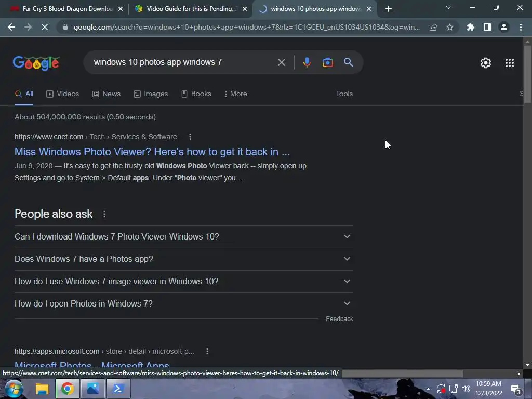The width and height of the screenshot is (532, 399).
Task: Open the Tools search options
Action: click(344, 94)
